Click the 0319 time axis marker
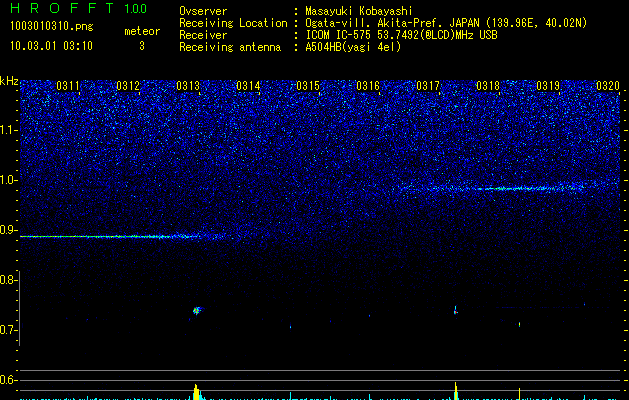 pyautogui.click(x=548, y=85)
